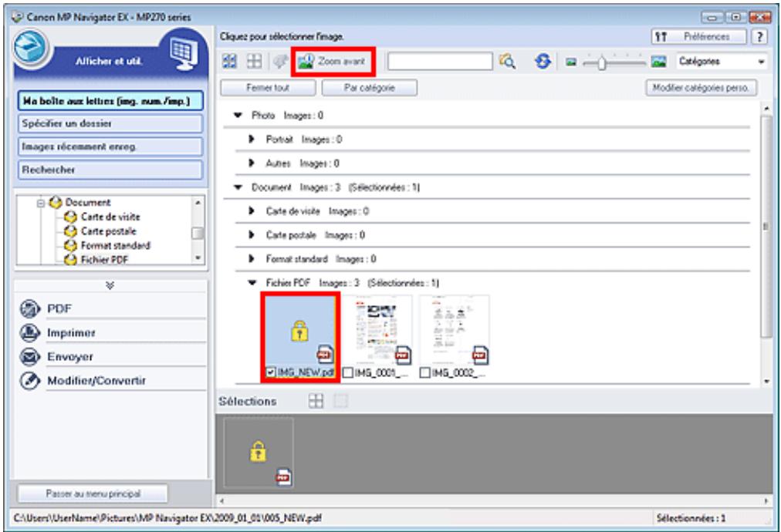The height and width of the screenshot is (532, 781).
Task: Select Carte postale tree item
Action: [109, 231]
